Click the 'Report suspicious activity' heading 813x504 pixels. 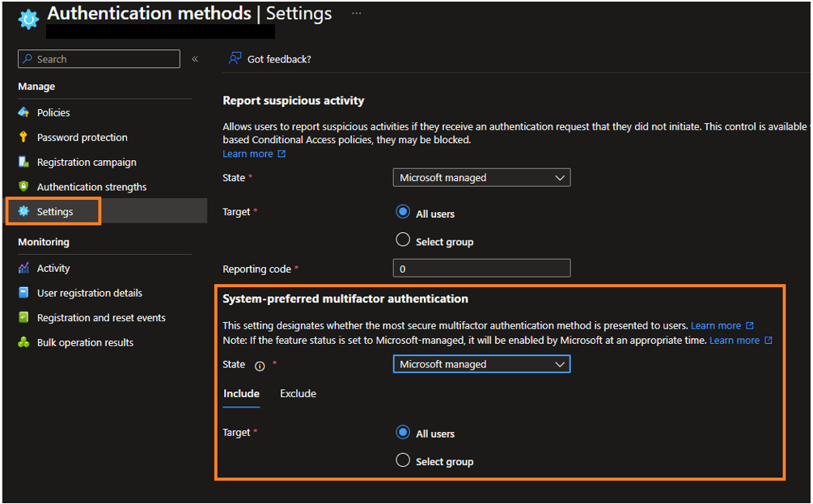tap(294, 100)
